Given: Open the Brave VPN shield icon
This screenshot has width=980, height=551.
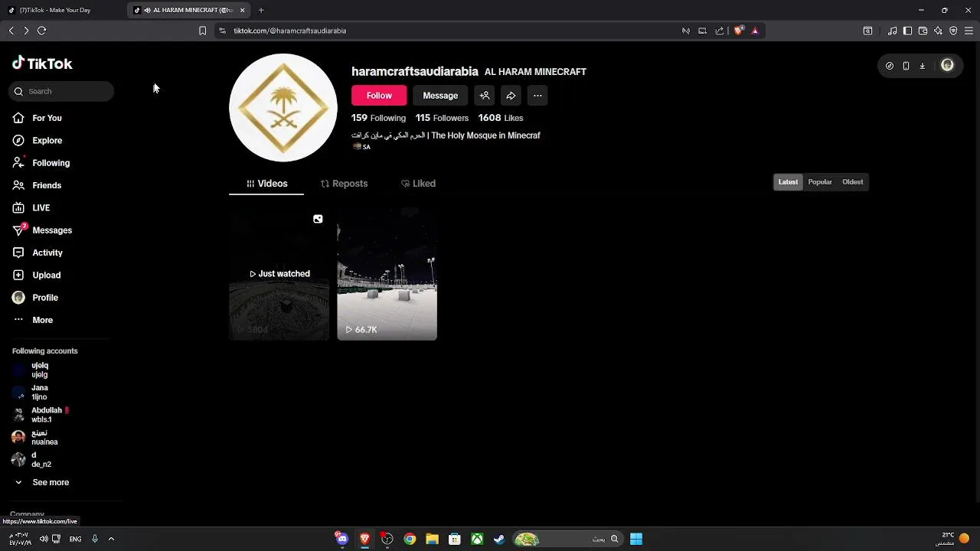Looking at the screenshot, I should click(953, 31).
